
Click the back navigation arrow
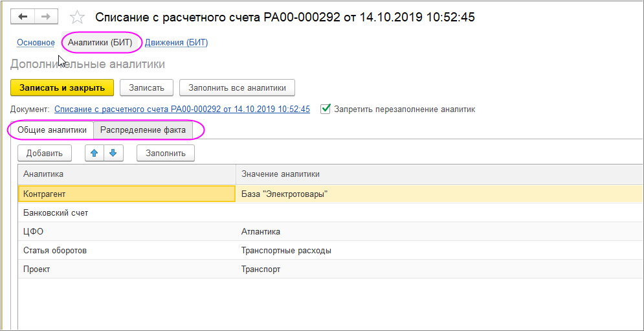[23, 17]
